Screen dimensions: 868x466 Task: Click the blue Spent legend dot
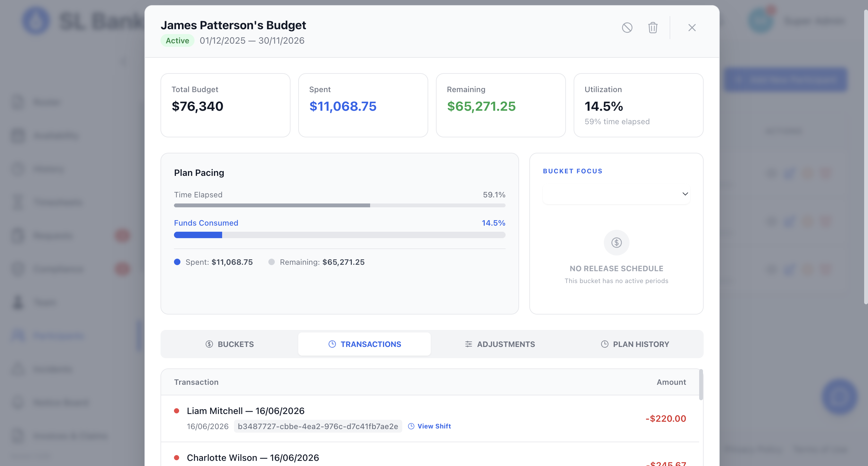(177, 262)
